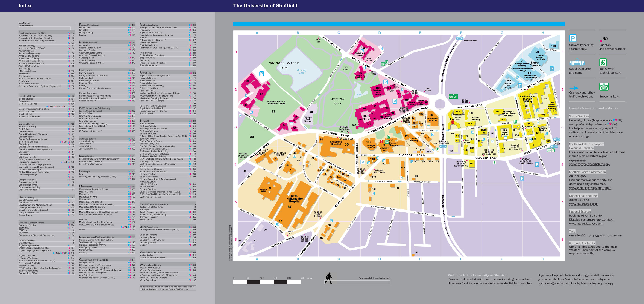Screen dimensions: 644x304
Task: Click the Visitor Services heading
Action: tap(579, 116)
